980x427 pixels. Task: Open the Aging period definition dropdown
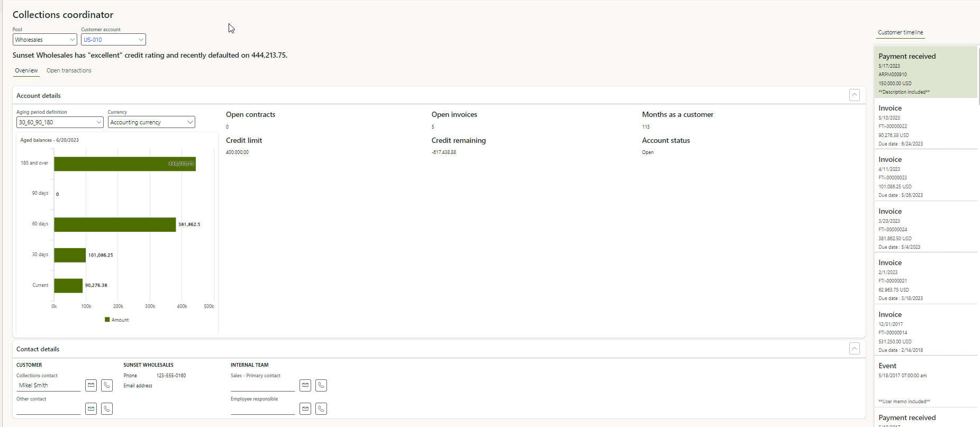point(60,122)
